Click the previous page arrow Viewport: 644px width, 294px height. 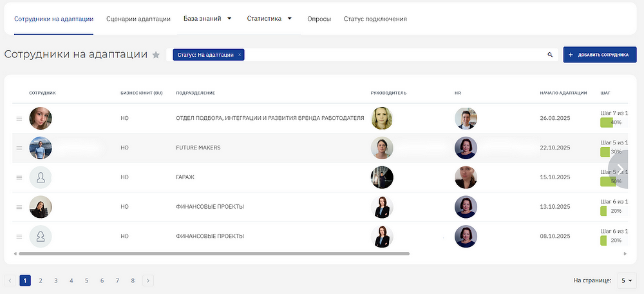point(10,280)
